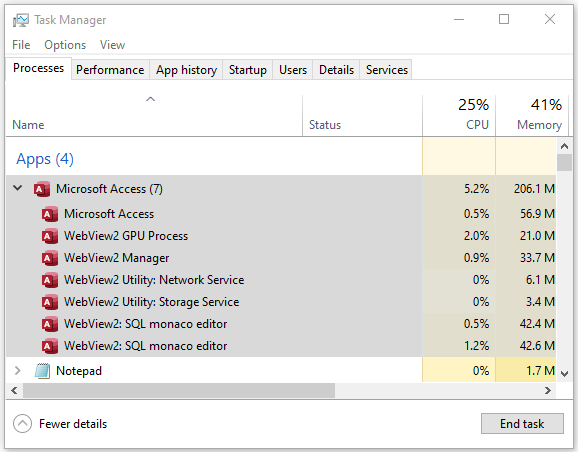Image resolution: width=578 pixels, height=452 pixels.
Task: Select the WebView2 GPU Process row
Action: 281,236
